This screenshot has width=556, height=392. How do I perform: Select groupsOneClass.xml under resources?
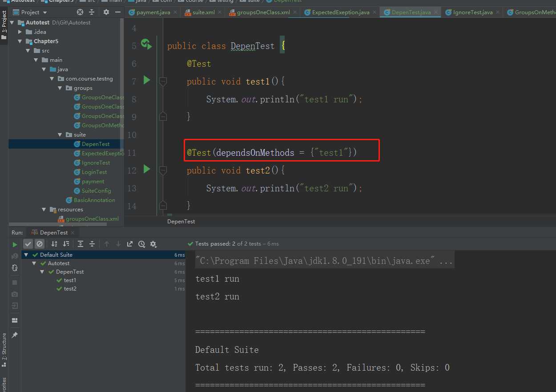tap(92, 219)
